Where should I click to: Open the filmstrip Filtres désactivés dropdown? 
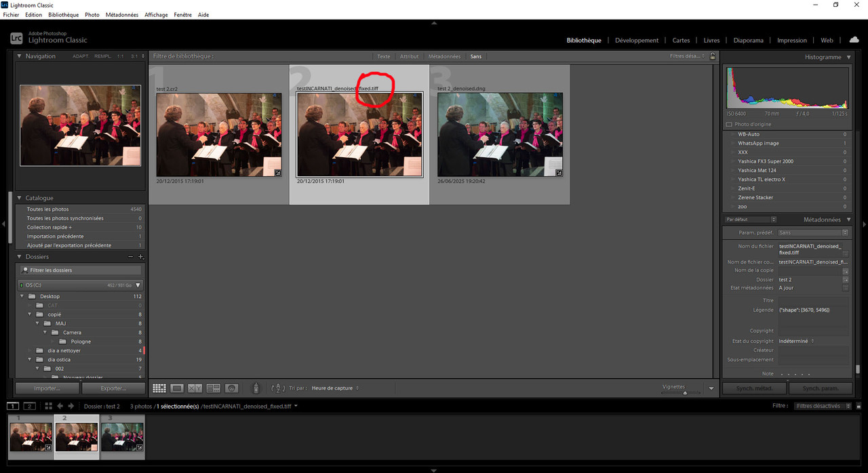pyautogui.click(x=823, y=406)
